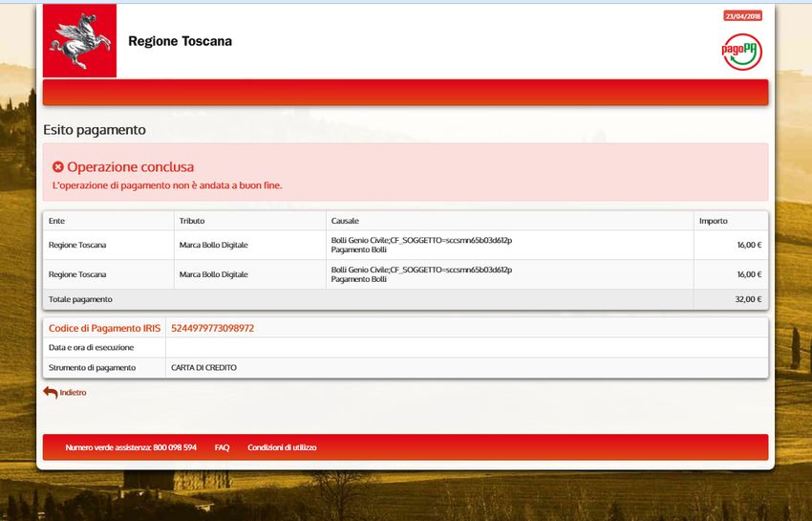
Task: Click the Tributo column header
Action: 191,221
